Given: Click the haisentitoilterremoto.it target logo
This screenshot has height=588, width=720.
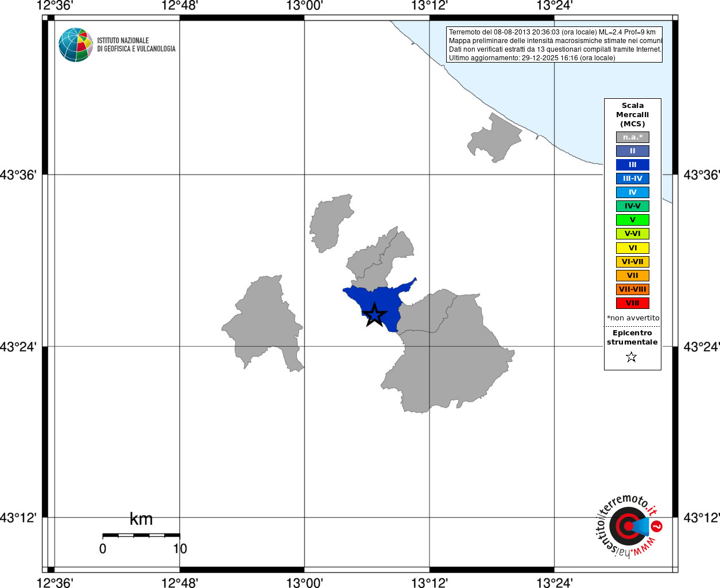Looking at the screenshot, I should click(628, 526).
